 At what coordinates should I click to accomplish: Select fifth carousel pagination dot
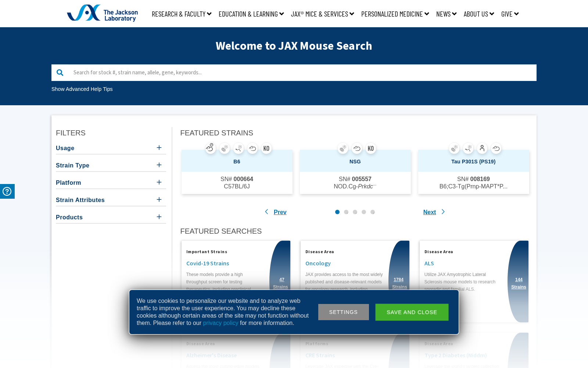pos(373,212)
